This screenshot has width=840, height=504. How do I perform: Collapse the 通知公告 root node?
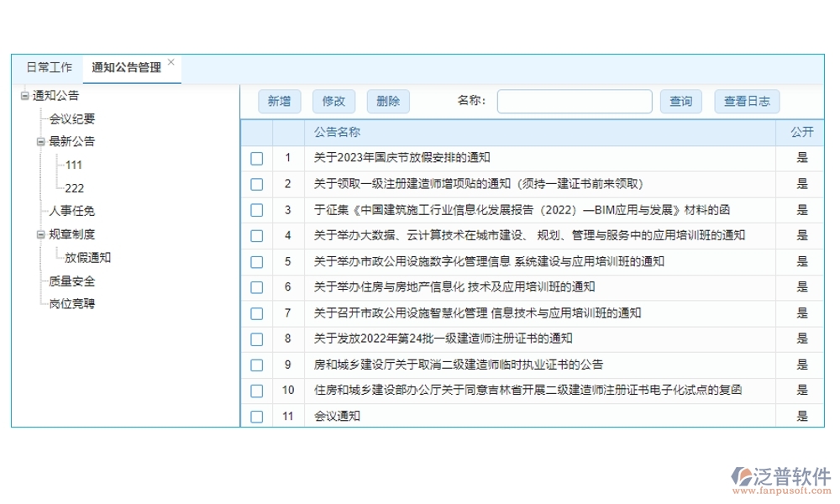[x=25, y=96]
